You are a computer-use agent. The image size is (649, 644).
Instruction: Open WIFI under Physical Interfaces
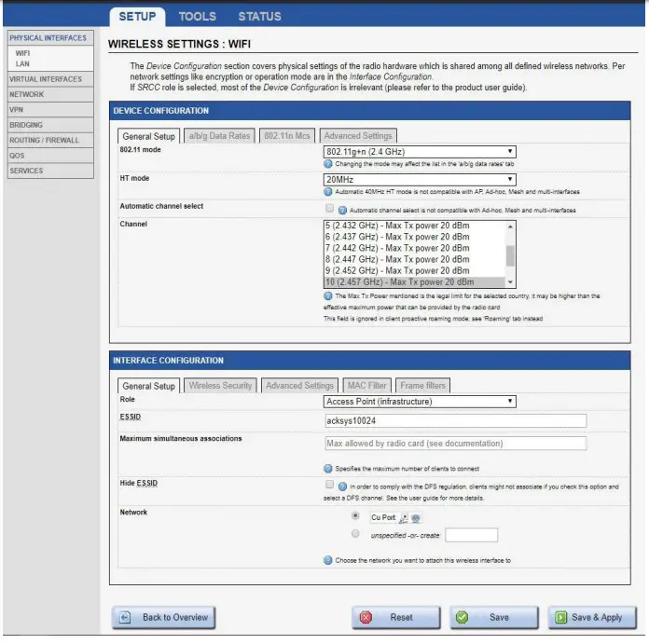point(22,53)
